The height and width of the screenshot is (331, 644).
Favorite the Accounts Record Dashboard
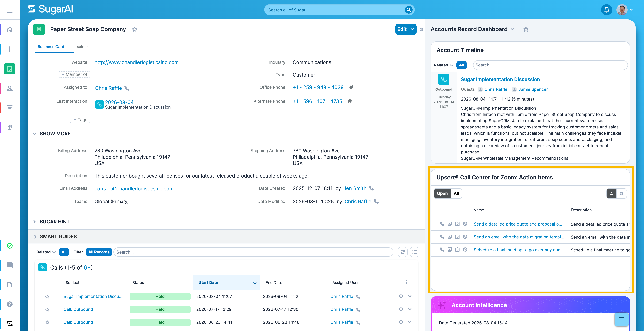pos(526,29)
